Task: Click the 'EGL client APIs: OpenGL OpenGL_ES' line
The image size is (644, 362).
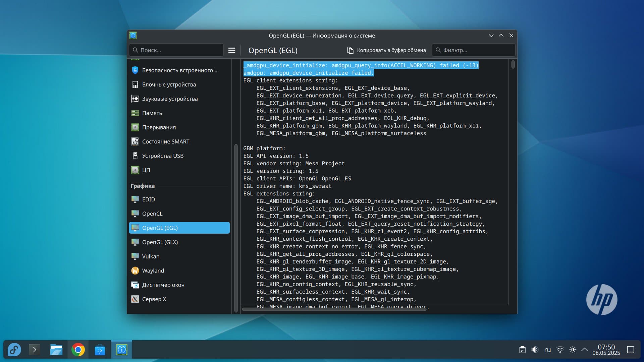Action: 297,179
